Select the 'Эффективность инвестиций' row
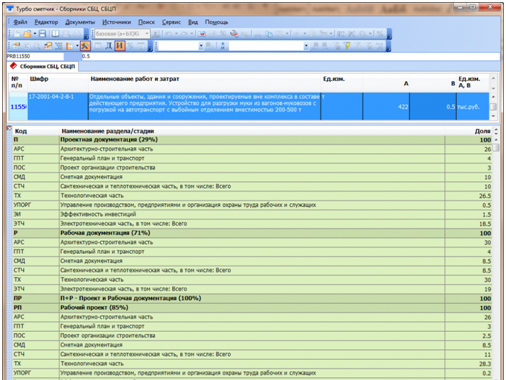 point(252,214)
